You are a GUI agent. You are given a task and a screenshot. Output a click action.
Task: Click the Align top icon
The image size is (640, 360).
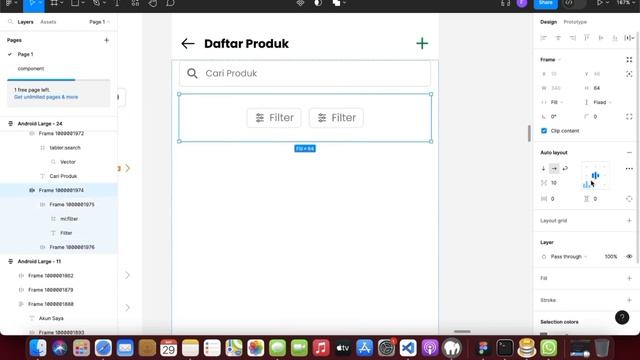pyautogui.click(x=587, y=38)
